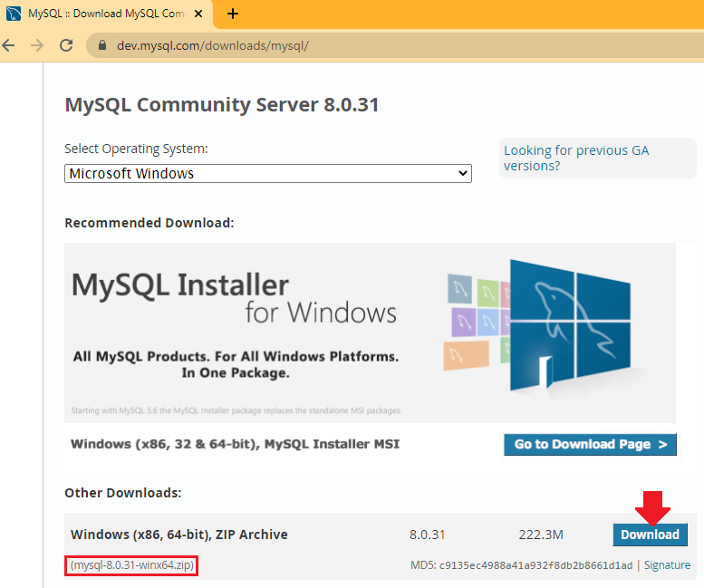This screenshot has width=704, height=588.
Task: Go back to the previous page
Action: [9, 44]
